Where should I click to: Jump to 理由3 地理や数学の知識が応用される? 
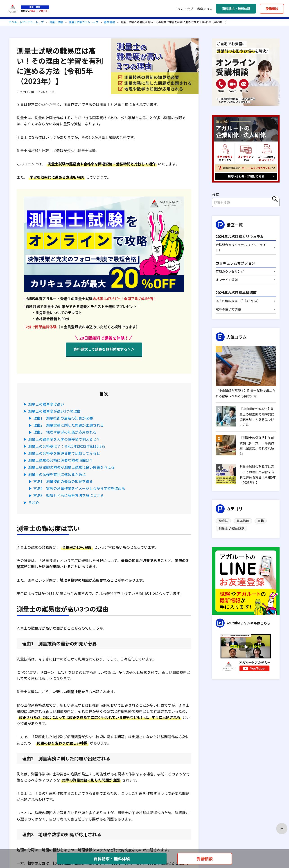[65, 432]
